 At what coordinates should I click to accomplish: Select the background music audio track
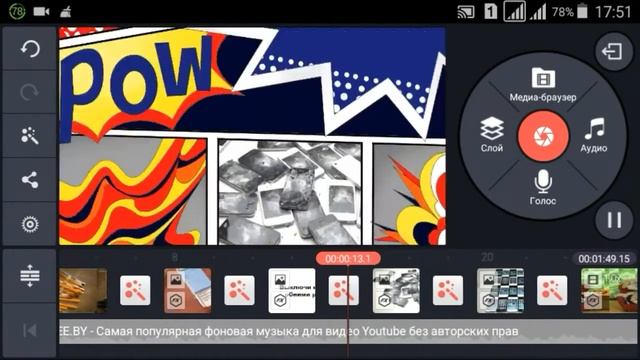click(348, 331)
